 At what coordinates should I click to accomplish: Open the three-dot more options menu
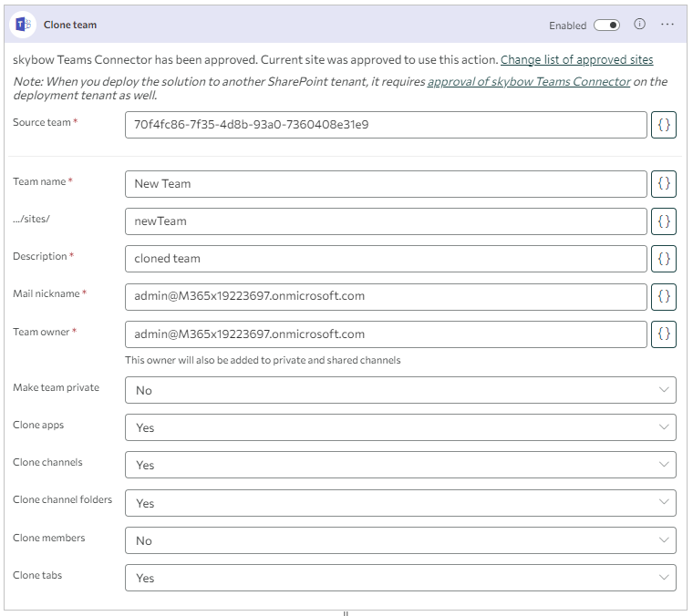pyautogui.click(x=667, y=25)
